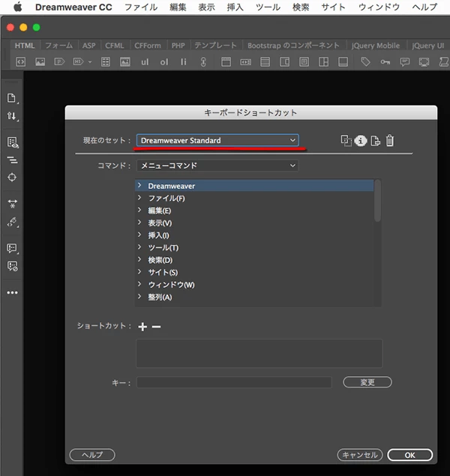Delete shortcut set with trash icon
This screenshot has width=450, height=476.
(x=390, y=141)
